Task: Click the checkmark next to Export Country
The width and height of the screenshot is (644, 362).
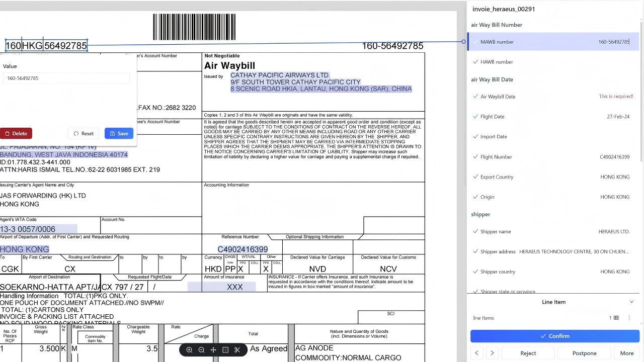Action: (475, 177)
